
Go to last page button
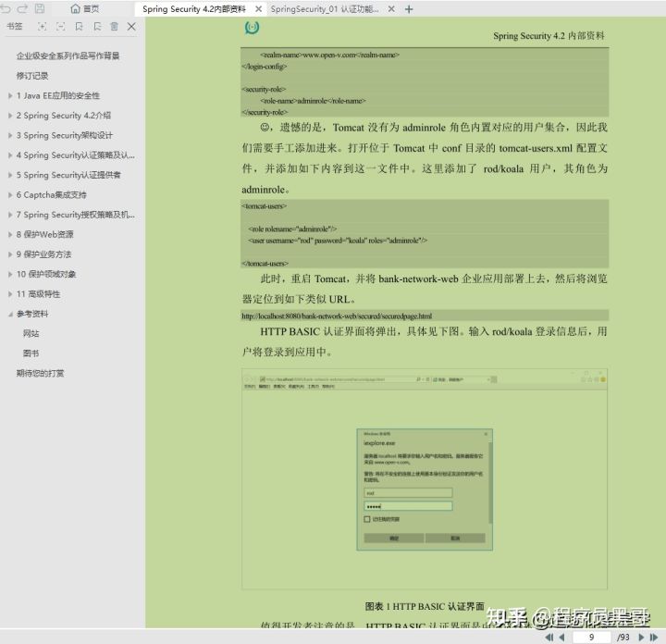(654, 638)
